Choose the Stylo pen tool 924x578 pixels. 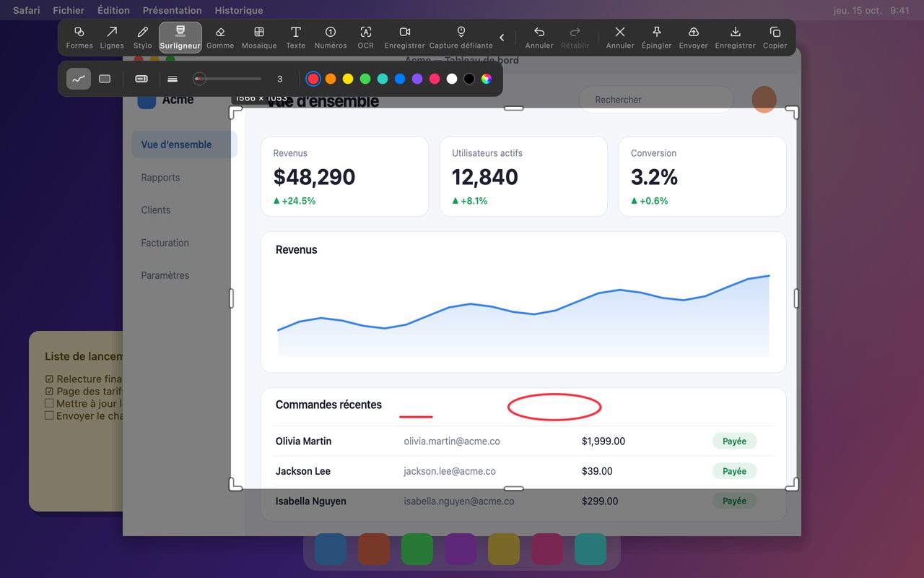point(143,37)
